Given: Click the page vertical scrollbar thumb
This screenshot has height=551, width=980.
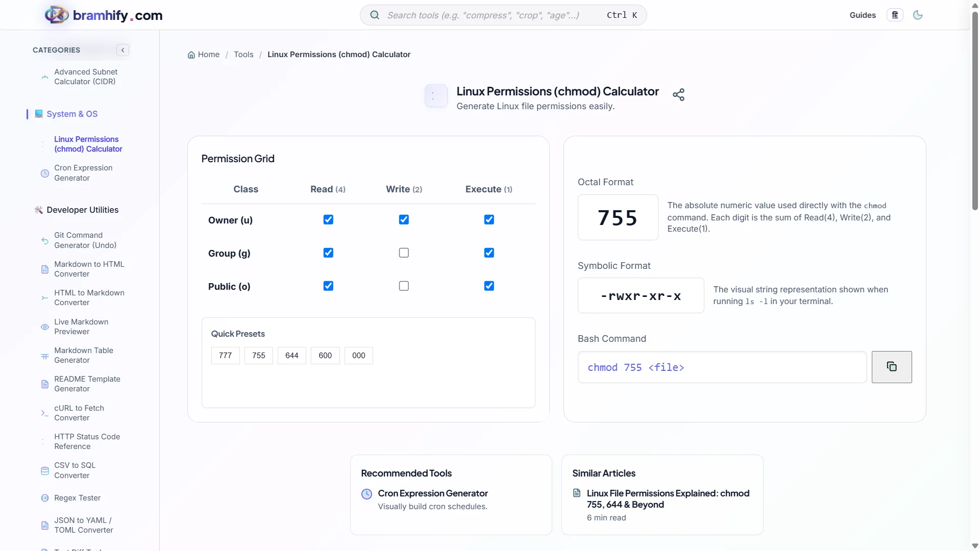Looking at the screenshot, I should coord(975,110).
